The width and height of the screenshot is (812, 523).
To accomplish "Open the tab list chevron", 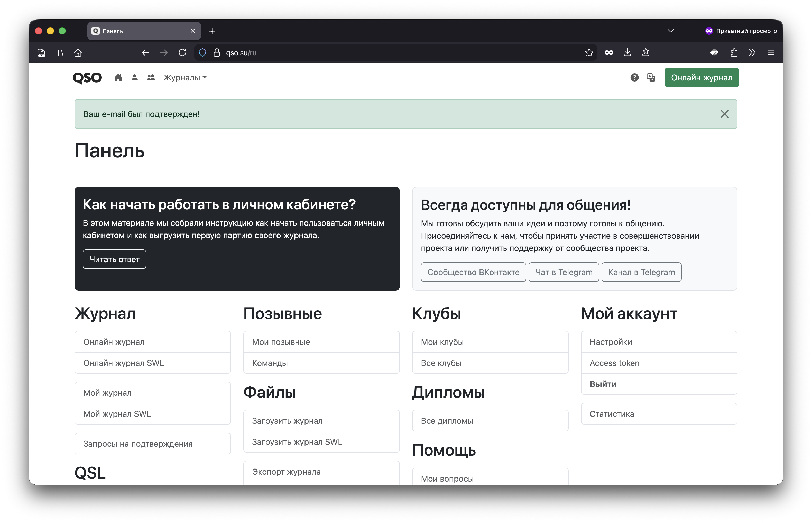I will coord(670,31).
